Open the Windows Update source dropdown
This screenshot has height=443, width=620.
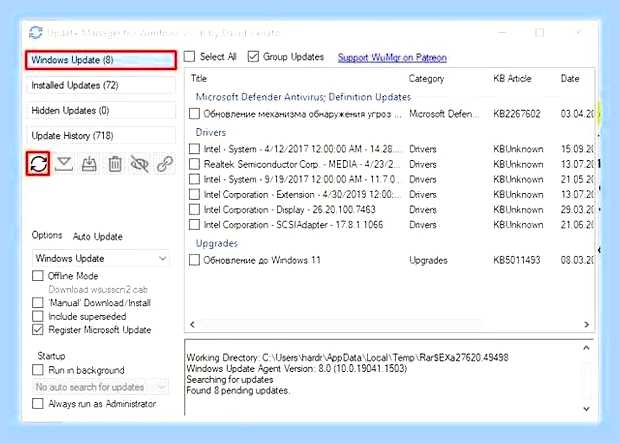(101, 259)
